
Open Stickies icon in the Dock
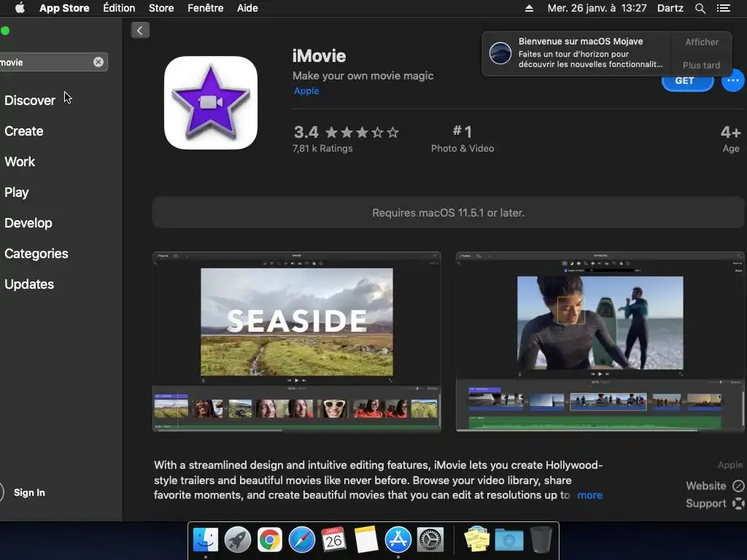[x=477, y=540]
